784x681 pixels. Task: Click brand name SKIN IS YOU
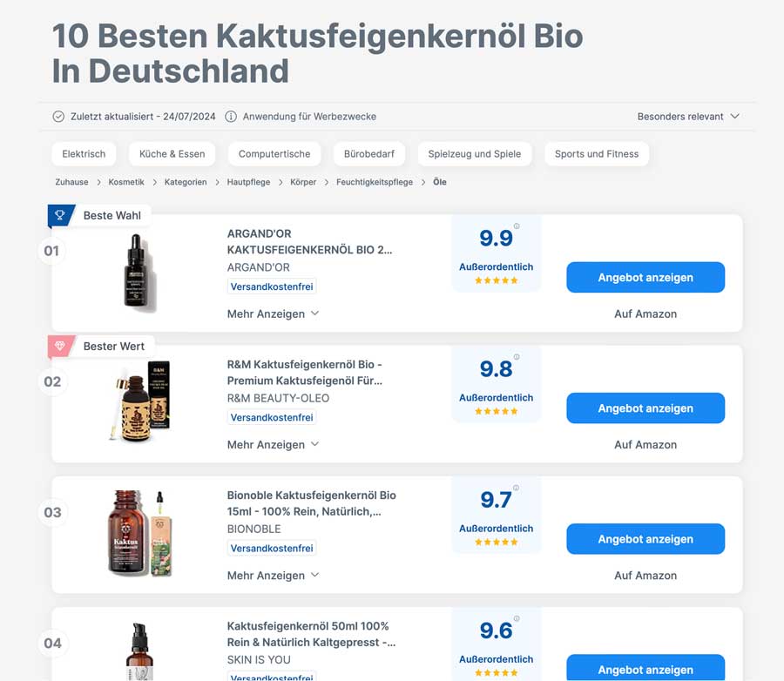[x=259, y=660]
